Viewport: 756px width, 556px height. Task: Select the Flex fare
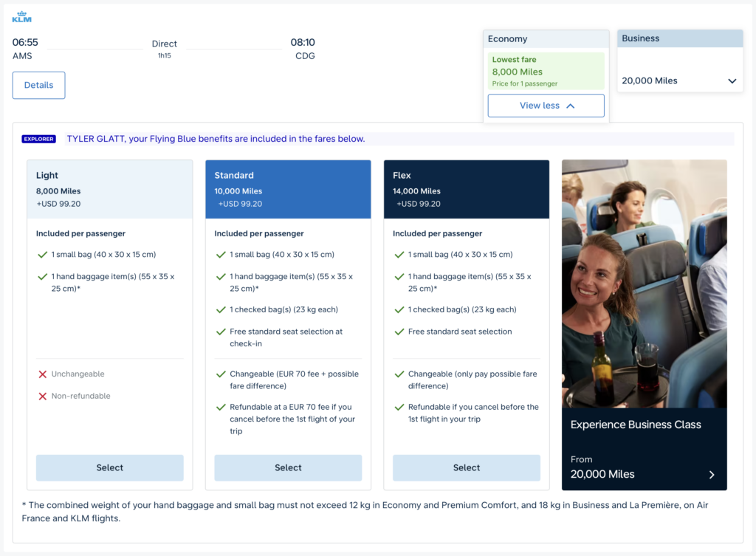(467, 467)
